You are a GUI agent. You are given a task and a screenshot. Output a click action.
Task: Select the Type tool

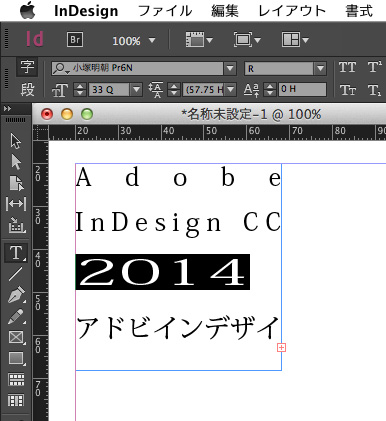point(16,253)
